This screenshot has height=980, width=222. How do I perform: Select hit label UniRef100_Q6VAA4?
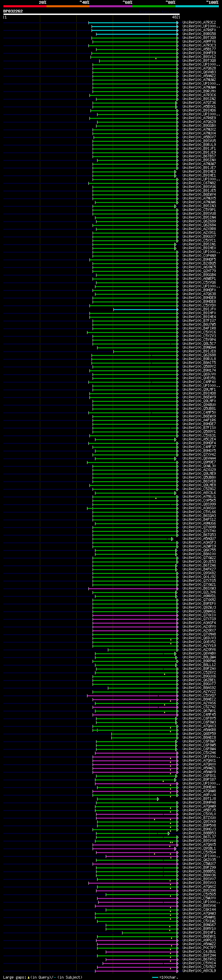click(x=199, y=459)
